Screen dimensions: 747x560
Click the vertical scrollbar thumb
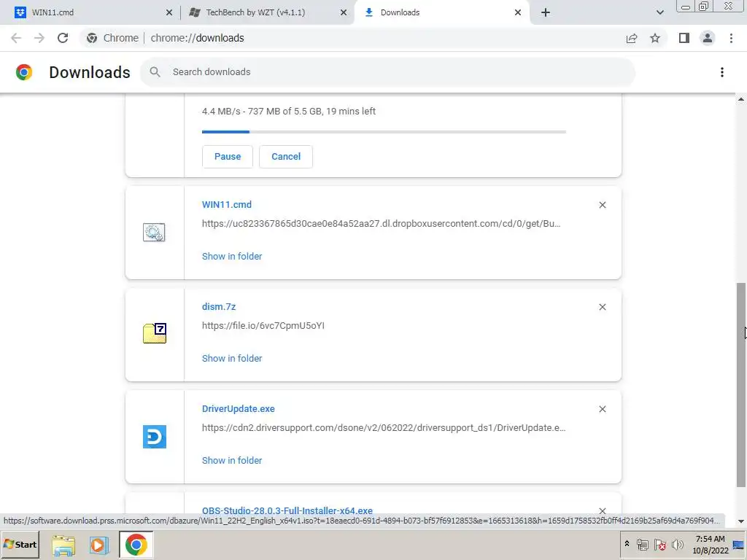741,385
